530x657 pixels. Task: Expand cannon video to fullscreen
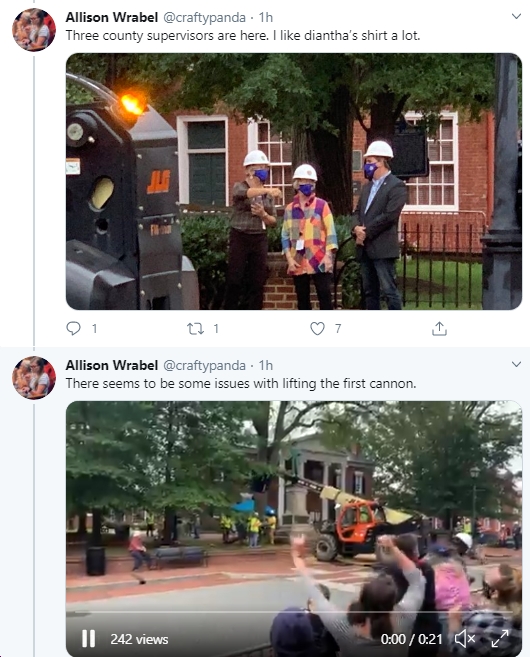pos(500,639)
